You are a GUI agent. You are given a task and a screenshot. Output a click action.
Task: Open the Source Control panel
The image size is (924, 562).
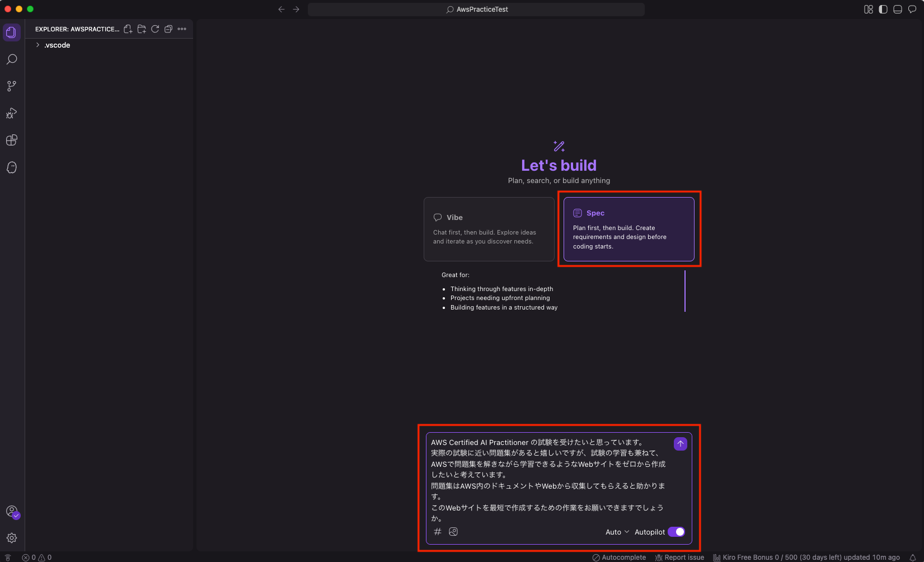pos(12,86)
